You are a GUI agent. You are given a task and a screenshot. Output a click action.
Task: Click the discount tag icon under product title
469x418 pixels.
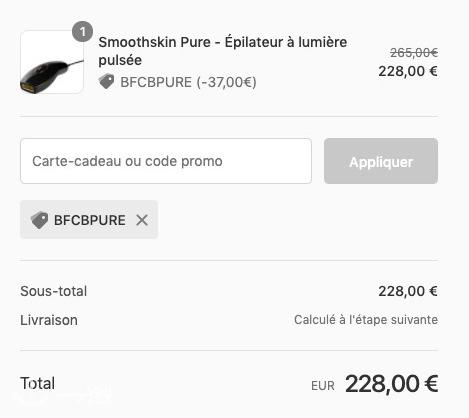pos(107,82)
